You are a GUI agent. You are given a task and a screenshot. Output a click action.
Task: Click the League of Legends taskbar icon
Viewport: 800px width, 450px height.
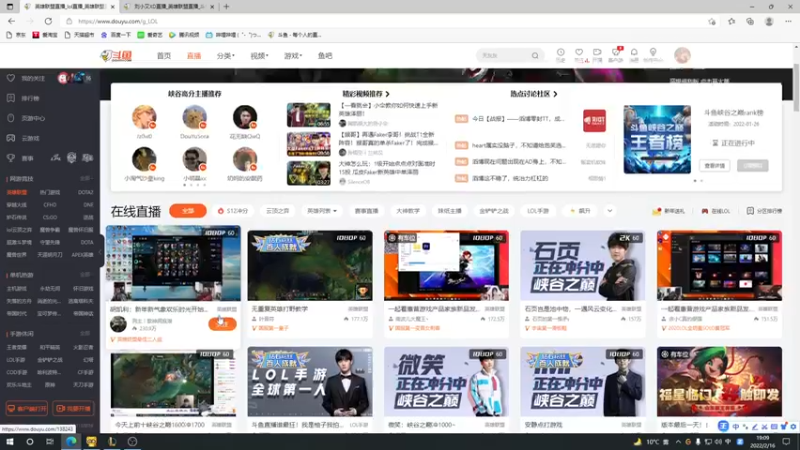click(x=112, y=441)
